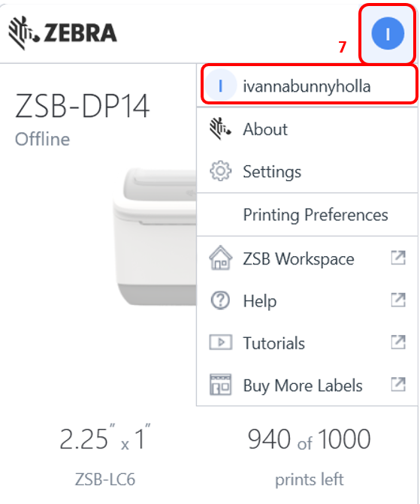The image size is (420, 504).
Task: Open the About menu item
Action: pos(307,129)
